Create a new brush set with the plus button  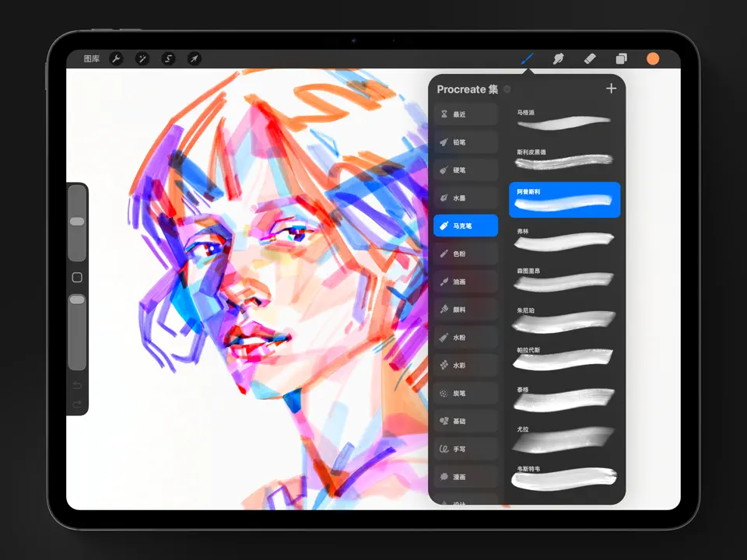coord(612,88)
